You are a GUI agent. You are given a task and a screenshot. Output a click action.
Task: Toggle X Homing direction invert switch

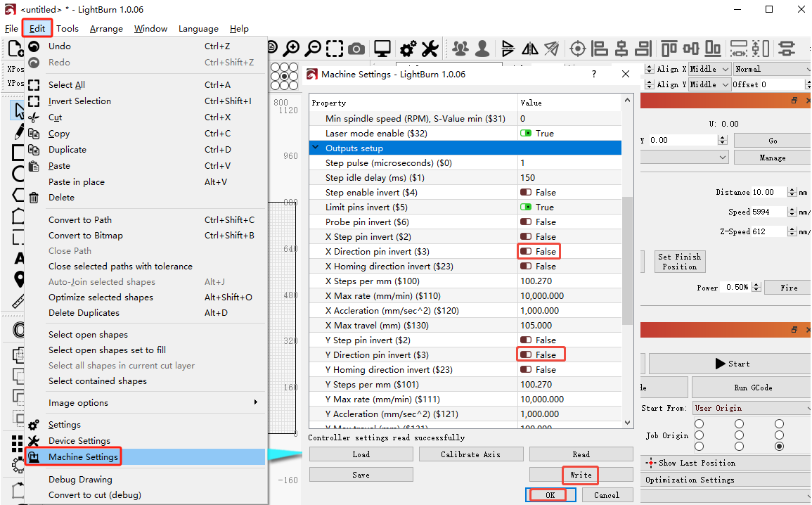tap(526, 267)
